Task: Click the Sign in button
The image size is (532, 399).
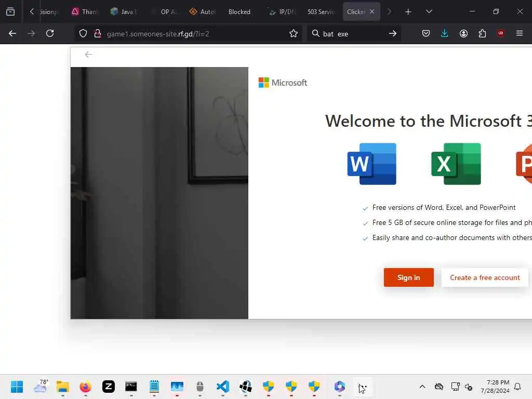Action: [x=408, y=277]
